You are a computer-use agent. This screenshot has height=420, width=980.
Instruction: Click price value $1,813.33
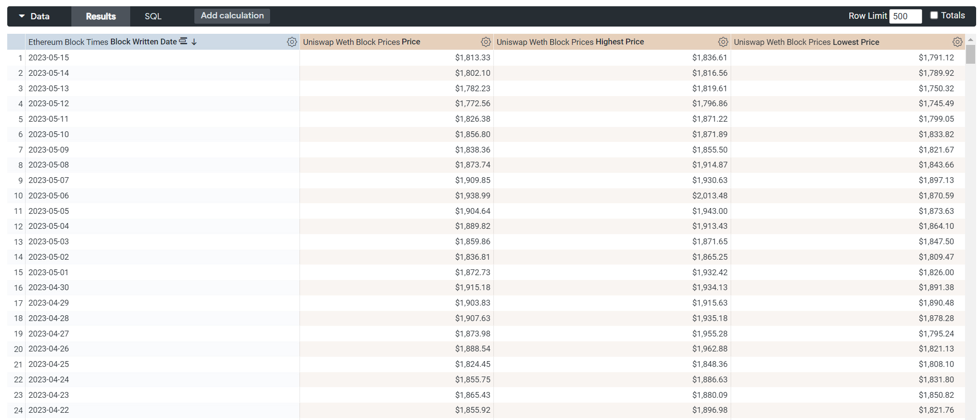[x=473, y=57]
